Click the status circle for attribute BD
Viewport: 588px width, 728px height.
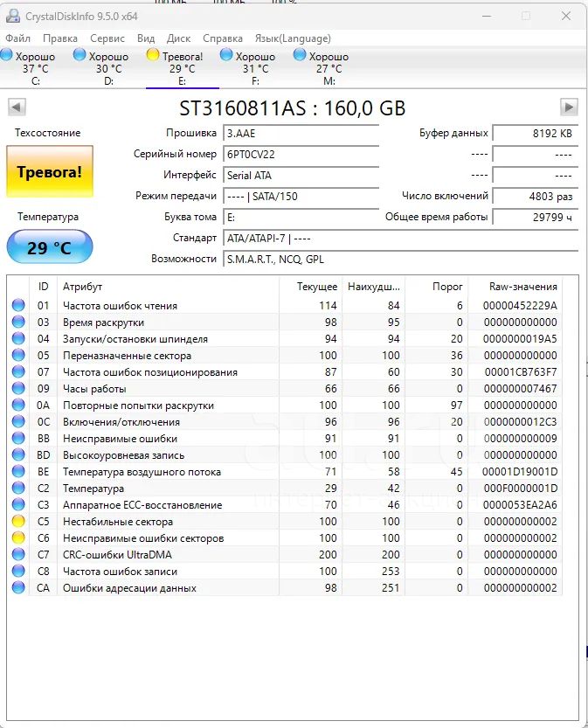click(18, 455)
